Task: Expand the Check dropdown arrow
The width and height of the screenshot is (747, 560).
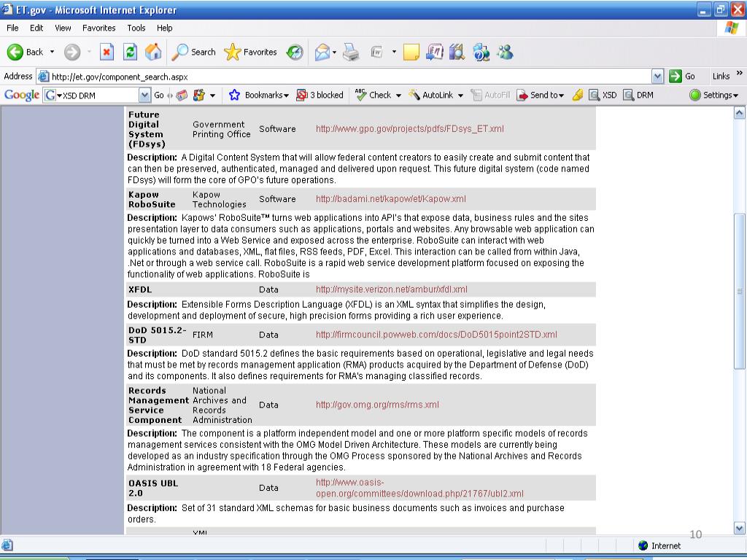Action: click(x=398, y=96)
